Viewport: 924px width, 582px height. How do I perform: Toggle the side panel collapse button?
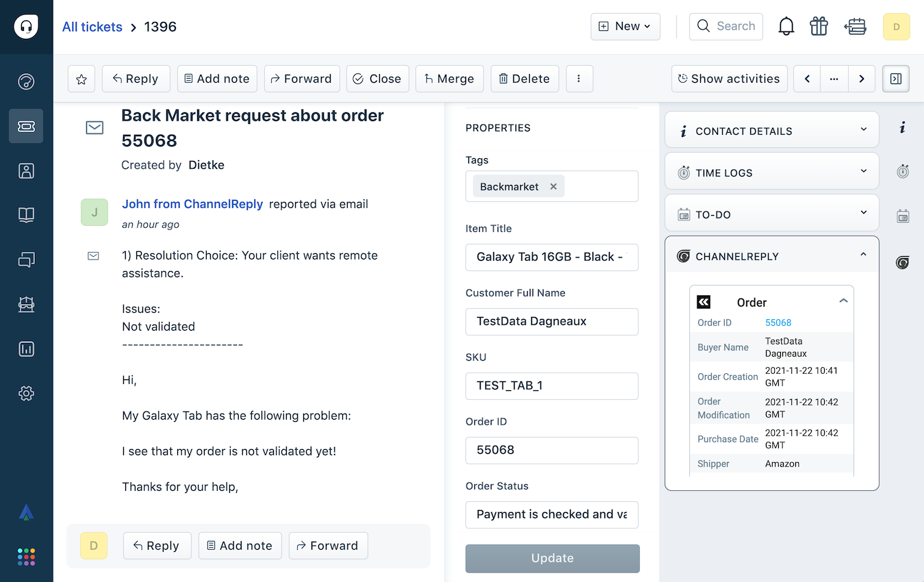pyautogui.click(x=896, y=79)
